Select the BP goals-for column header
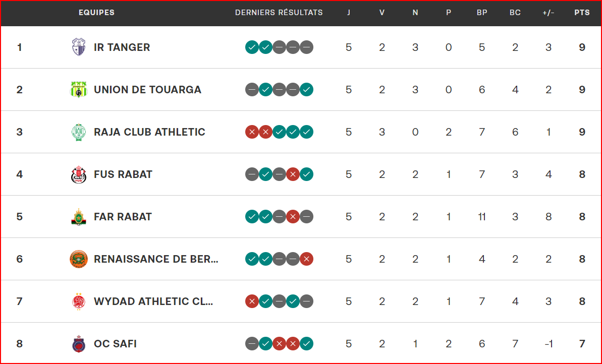The image size is (602, 364). pos(482,13)
